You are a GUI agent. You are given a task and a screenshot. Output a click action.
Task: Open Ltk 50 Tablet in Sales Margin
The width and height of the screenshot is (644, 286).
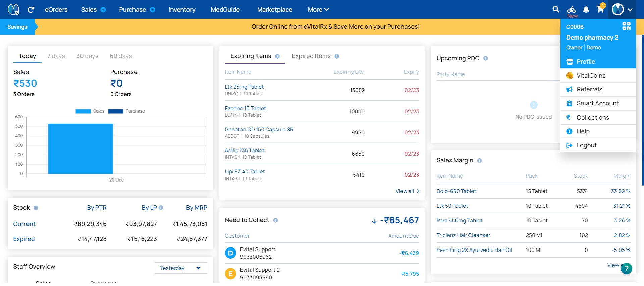(x=452, y=206)
